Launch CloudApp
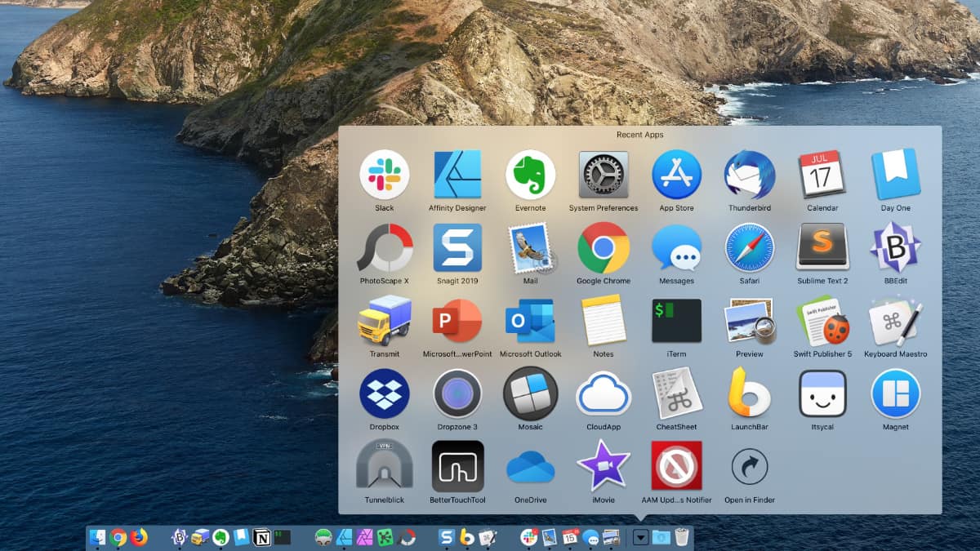980x551 pixels. (x=604, y=393)
